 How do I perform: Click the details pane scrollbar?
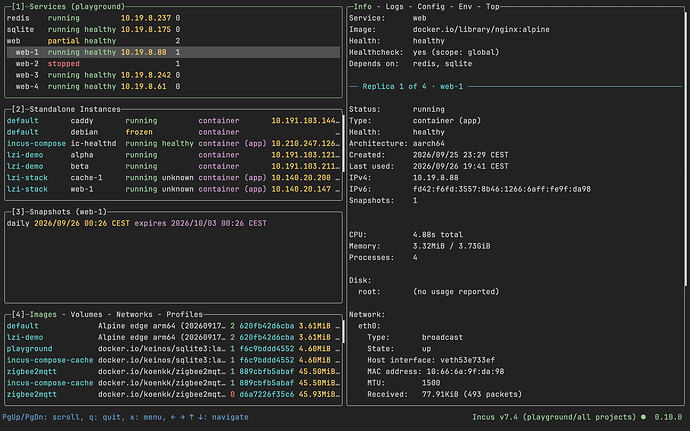tap(685, 150)
